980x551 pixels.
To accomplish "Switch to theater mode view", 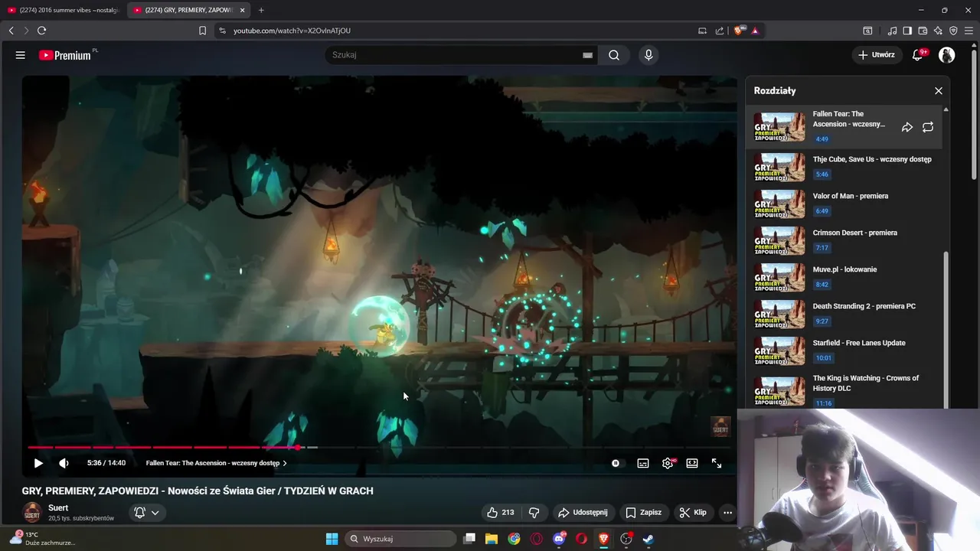I will coord(692,463).
